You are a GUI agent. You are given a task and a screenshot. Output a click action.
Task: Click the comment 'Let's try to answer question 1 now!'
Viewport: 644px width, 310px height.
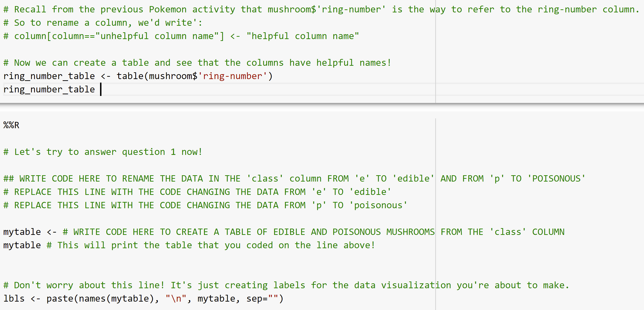tap(103, 152)
